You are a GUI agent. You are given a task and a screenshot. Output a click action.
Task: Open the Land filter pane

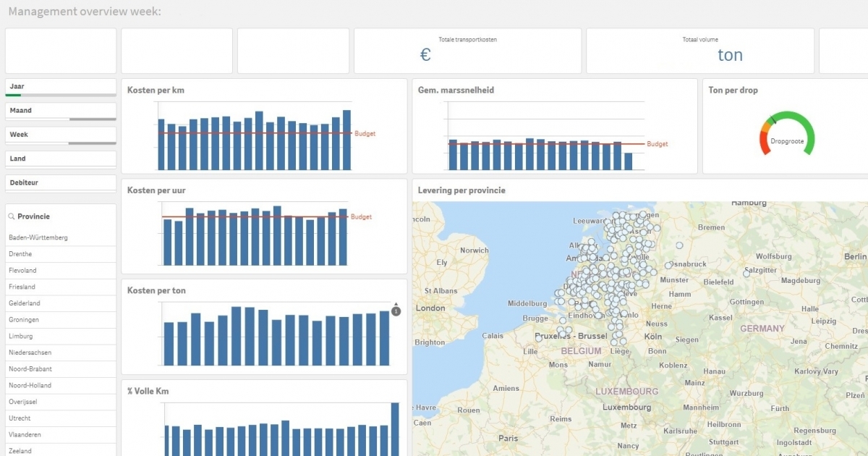(61, 159)
